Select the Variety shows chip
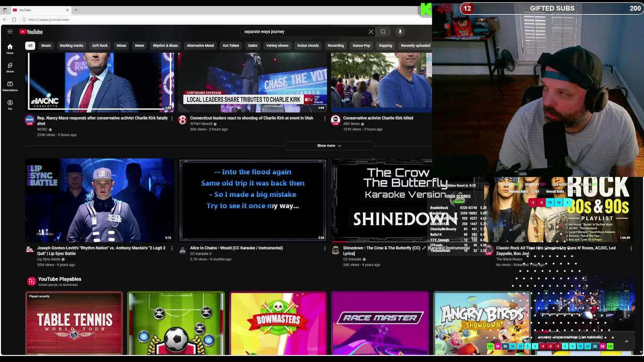Screen dimensions: 644x362 coord(277,46)
